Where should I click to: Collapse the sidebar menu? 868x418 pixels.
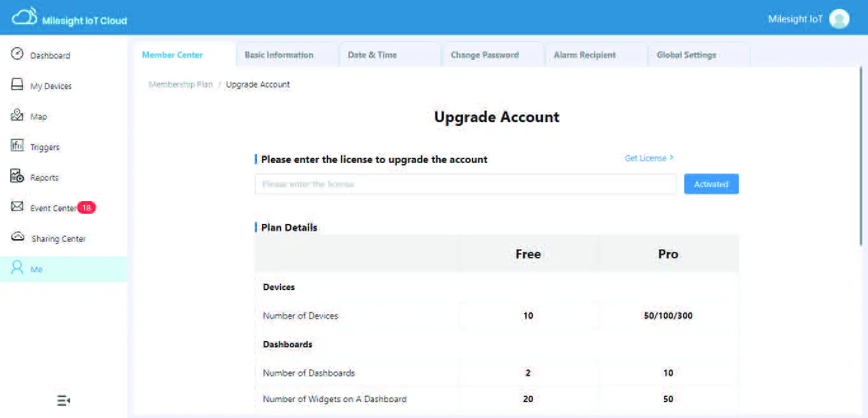point(63,400)
